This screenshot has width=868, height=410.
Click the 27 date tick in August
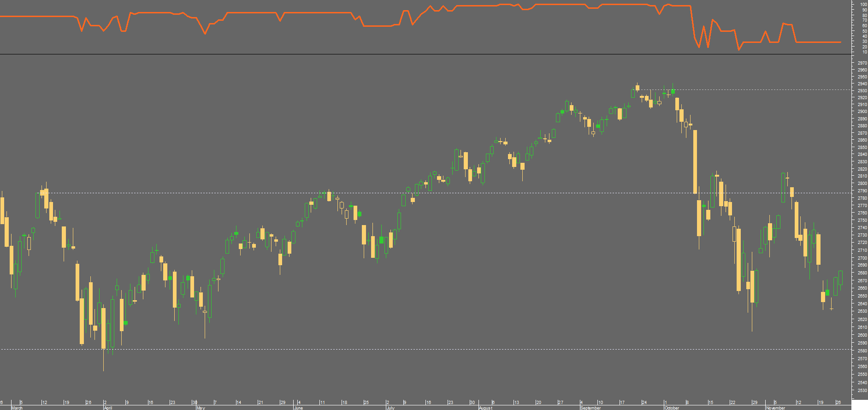[561, 403]
